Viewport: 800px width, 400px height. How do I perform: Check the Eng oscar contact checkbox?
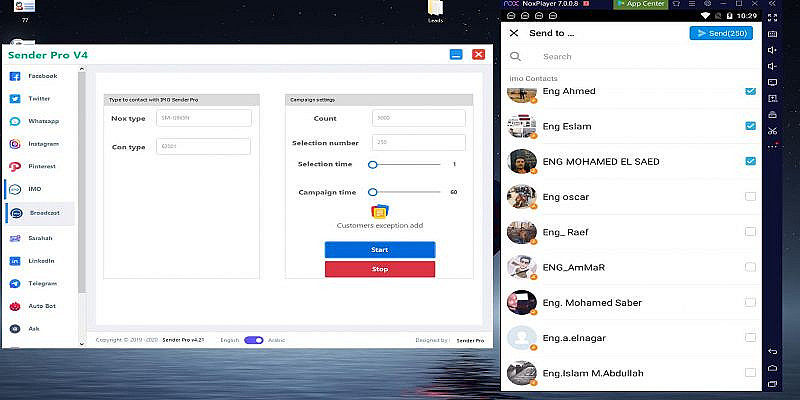point(751,196)
